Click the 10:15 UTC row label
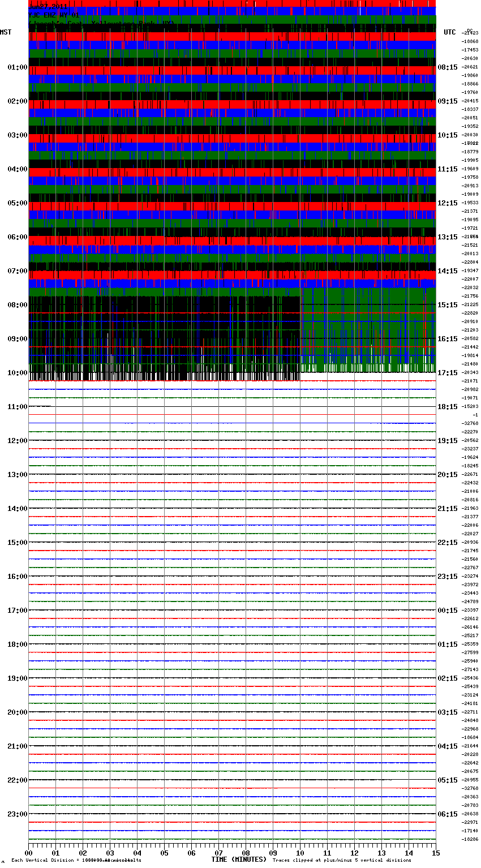 448,135
